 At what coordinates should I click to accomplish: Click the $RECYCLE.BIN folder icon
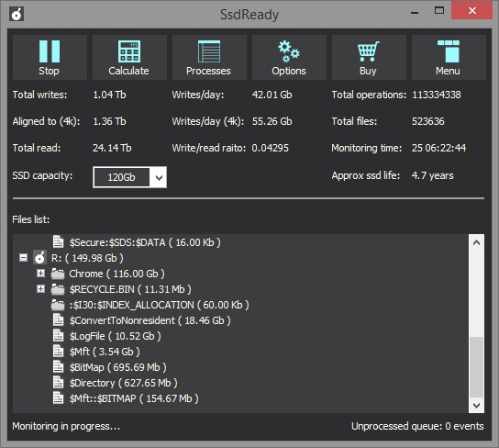click(x=58, y=289)
